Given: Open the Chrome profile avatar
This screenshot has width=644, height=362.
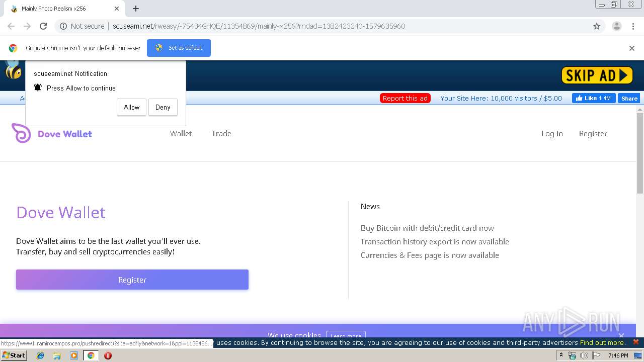Looking at the screenshot, I should pos(616,26).
